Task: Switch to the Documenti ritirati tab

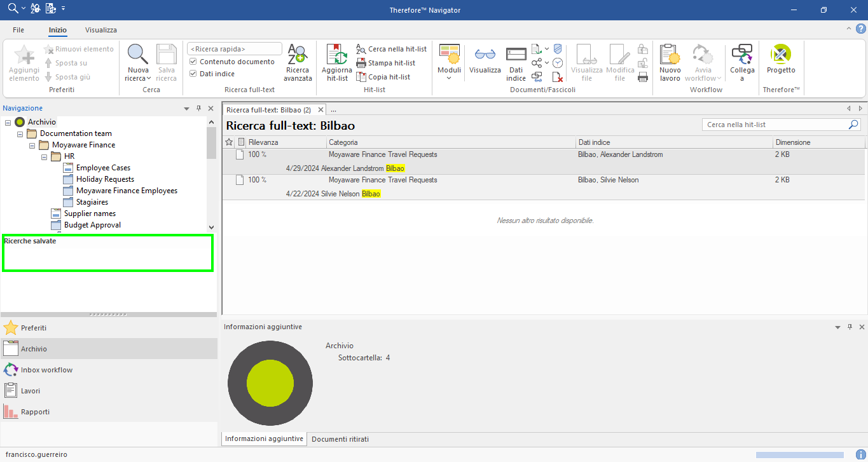Action: (x=340, y=439)
